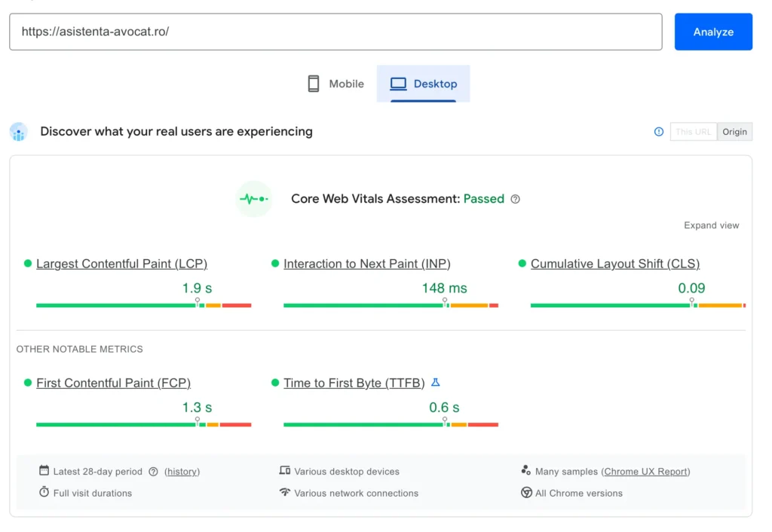Click the green dot beside TTFB
Image resolution: width=772 pixels, height=532 pixels.
coord(275,382)
